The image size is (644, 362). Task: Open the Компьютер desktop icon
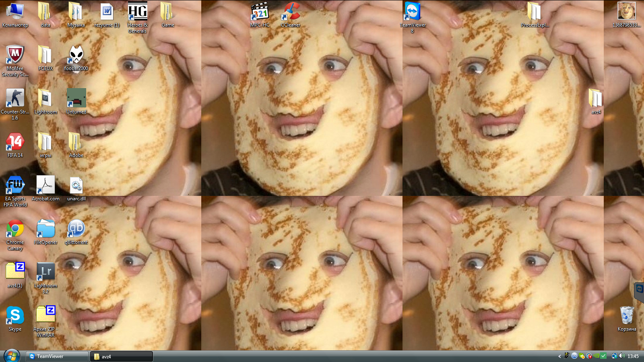(x=15, y=15)
